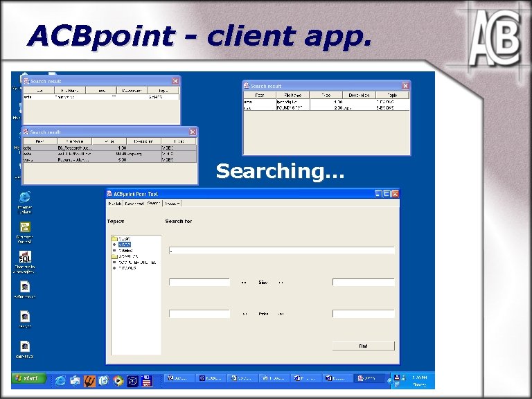Maximize the ACBpoint Peer Tool window
The image size is (532, 399).
(x=387, y=194)
